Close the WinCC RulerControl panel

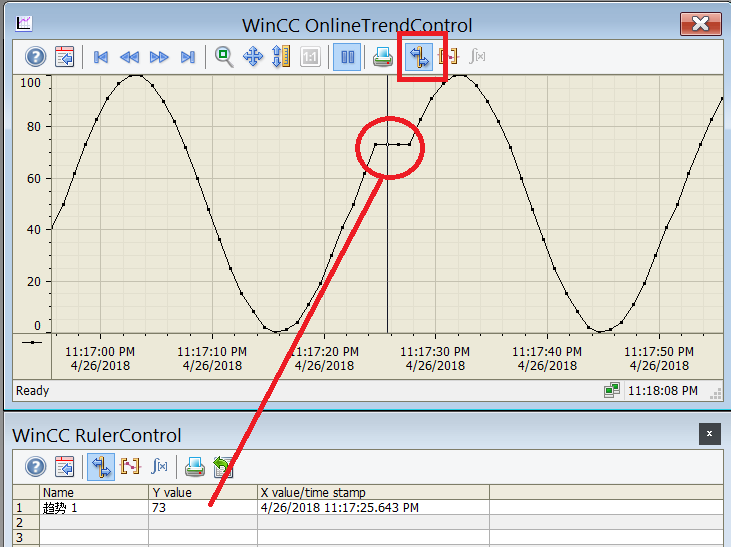[x=710, y=434]
